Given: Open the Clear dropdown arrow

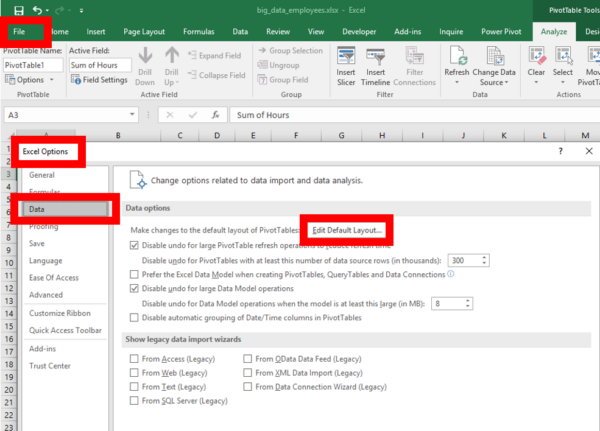Looking at the screenshot, I should [536, 82].
